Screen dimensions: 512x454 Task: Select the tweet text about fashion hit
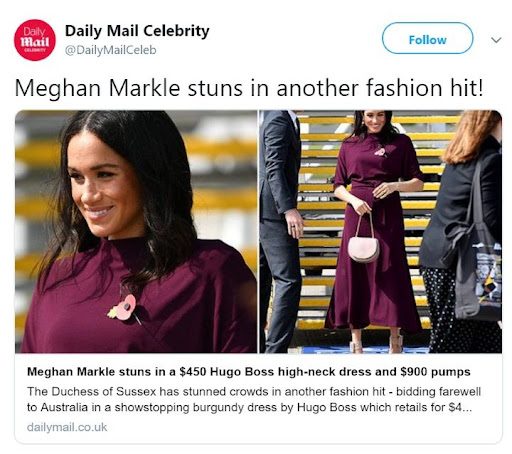249,88
